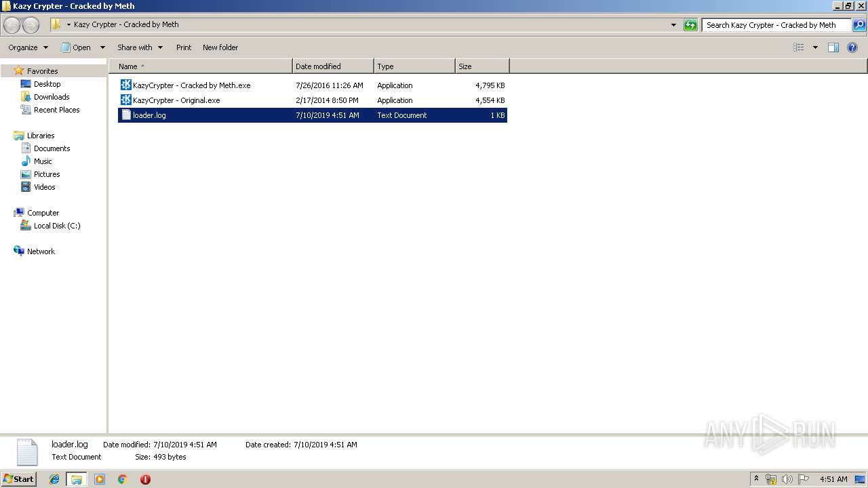Image resolution: width=868 pixels, height=488 pixels.
Task: Click the loader.log thumbnail in details pane
Action: [x=27, y=452]
